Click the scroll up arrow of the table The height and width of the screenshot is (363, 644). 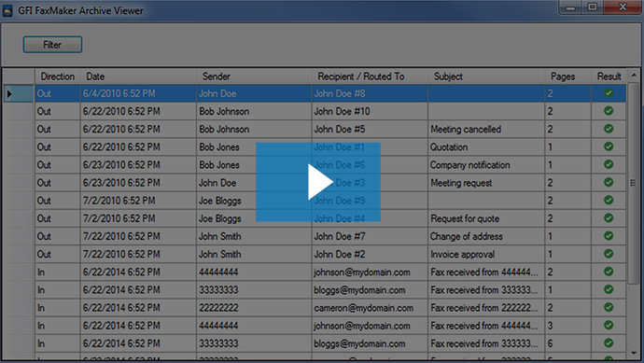(x=634, y=76)
